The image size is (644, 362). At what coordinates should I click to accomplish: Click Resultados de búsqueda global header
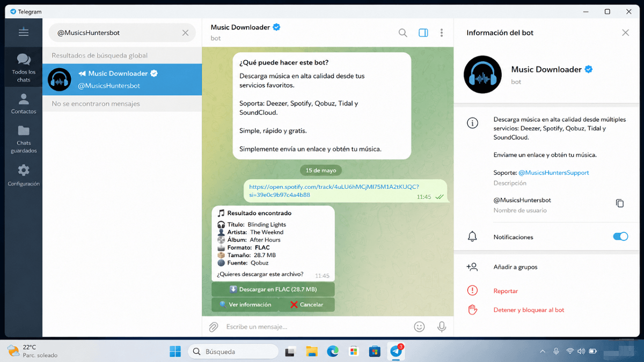[99, 55]
